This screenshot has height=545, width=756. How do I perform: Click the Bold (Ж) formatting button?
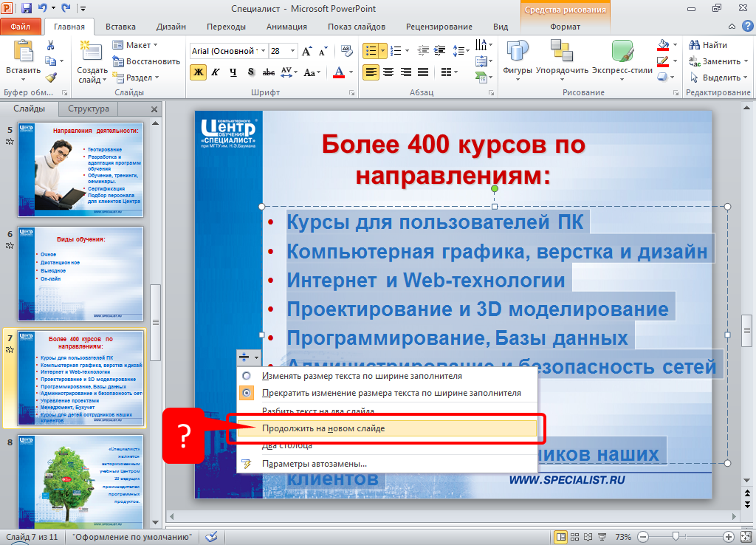click(198, 72)
